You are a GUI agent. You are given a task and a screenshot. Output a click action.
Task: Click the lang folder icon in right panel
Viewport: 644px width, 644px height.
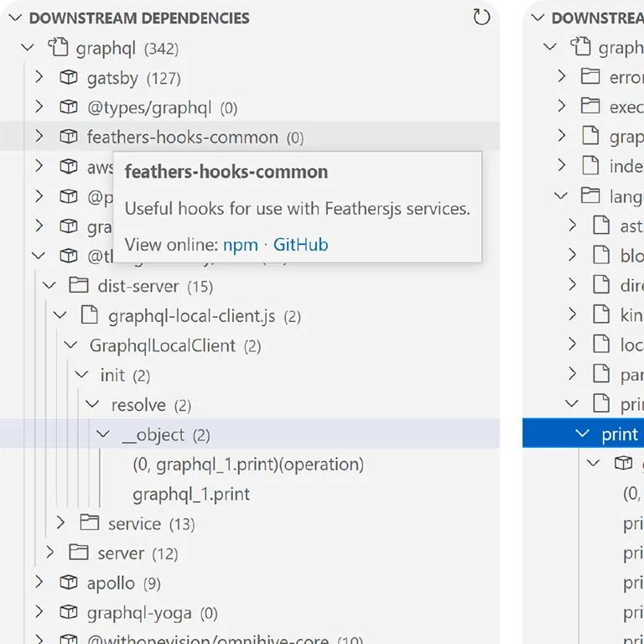590,195
